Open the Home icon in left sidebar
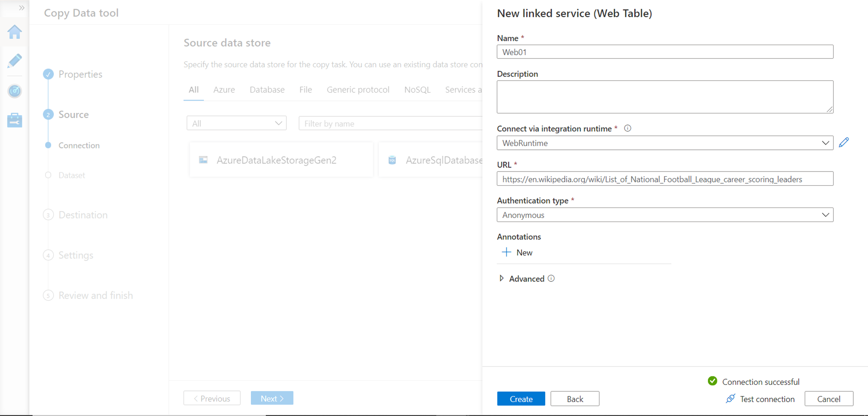The image size is (868, 416). tap(15, 32)
